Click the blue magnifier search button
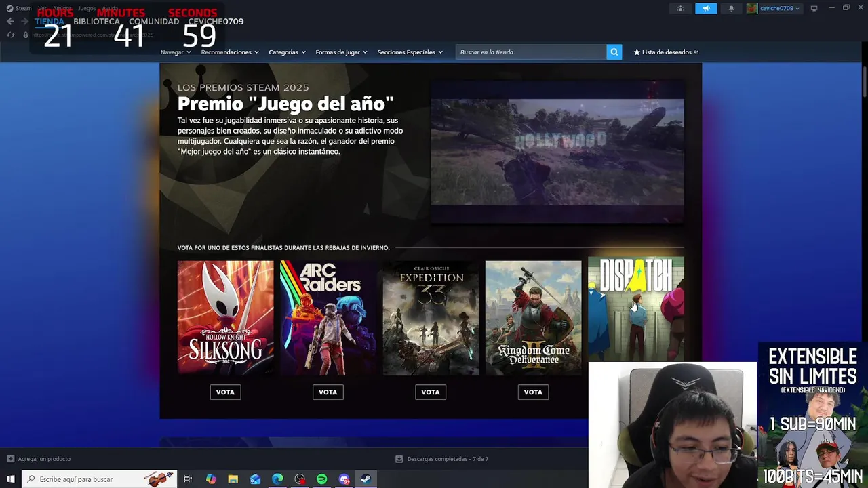 pyautogui.click(x=614, y=52)
